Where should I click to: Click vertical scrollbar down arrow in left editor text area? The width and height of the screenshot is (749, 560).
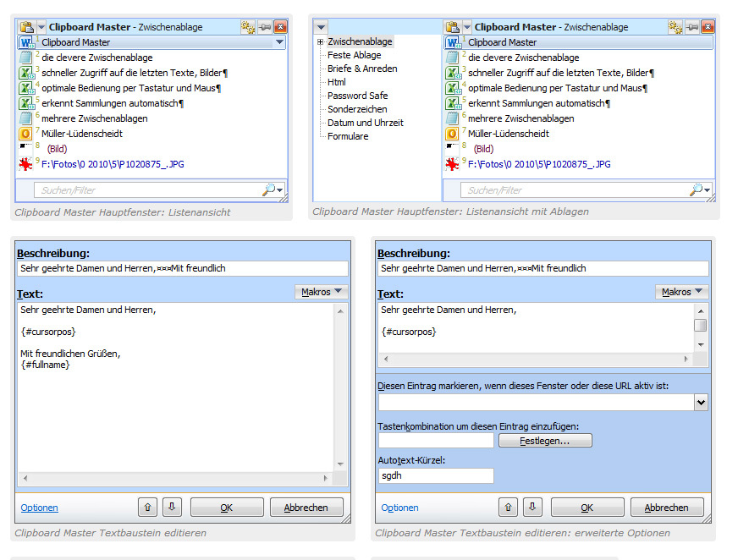click(340, 464)
